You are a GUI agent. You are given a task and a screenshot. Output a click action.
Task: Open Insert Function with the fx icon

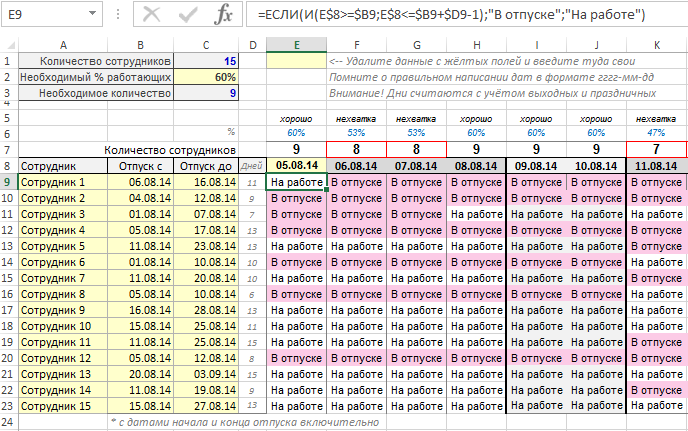coord(225,14)
